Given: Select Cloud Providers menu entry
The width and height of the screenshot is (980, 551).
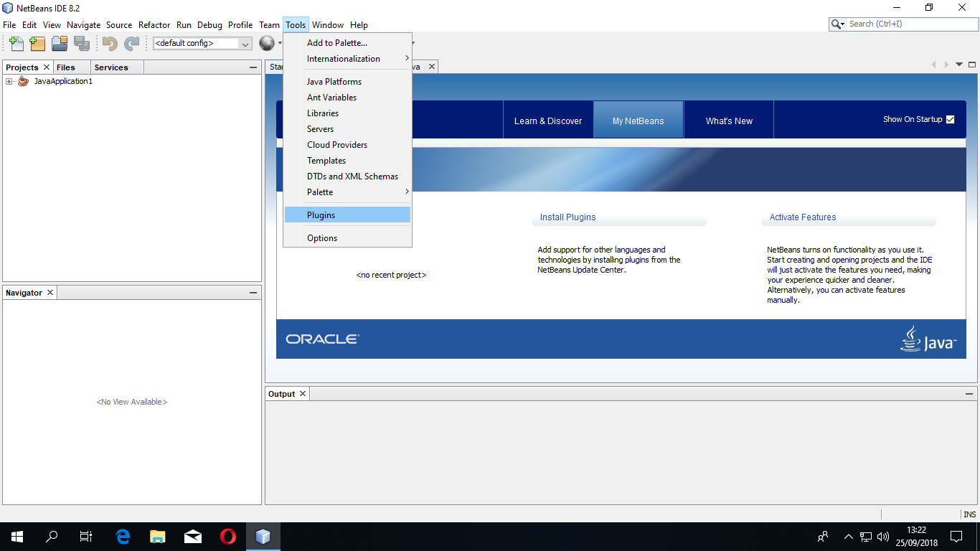Looking at the screenshot, I should click(347, 145).
